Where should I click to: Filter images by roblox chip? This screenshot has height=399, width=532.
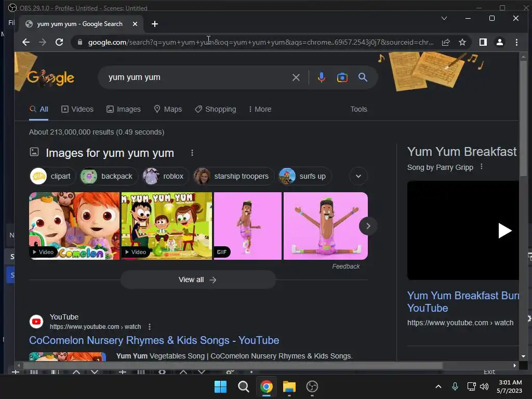coord(165,176)
